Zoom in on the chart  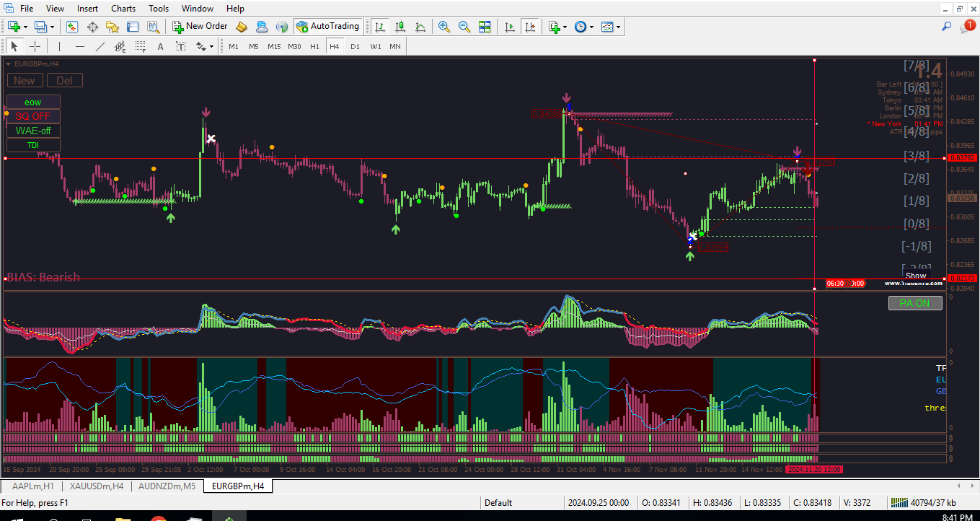pos(444,27)
